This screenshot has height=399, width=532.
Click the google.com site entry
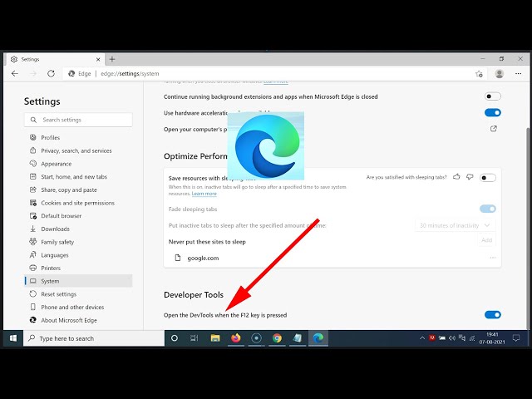203,259
